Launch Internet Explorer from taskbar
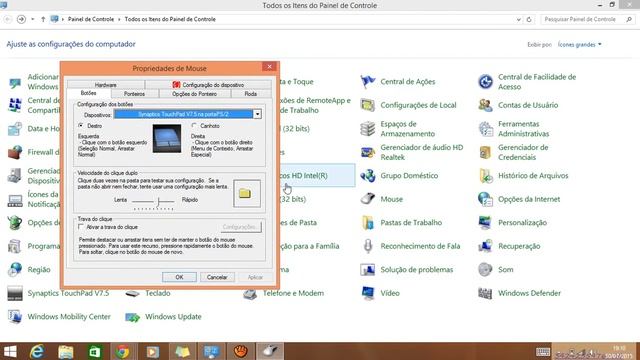640x360 pixels. (37, 351)
